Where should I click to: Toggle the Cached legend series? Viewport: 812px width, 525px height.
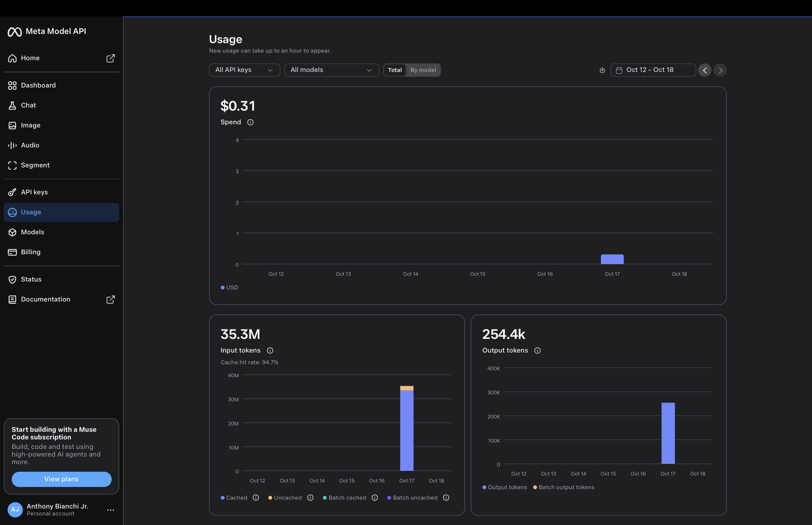click(x=234, y=498)
